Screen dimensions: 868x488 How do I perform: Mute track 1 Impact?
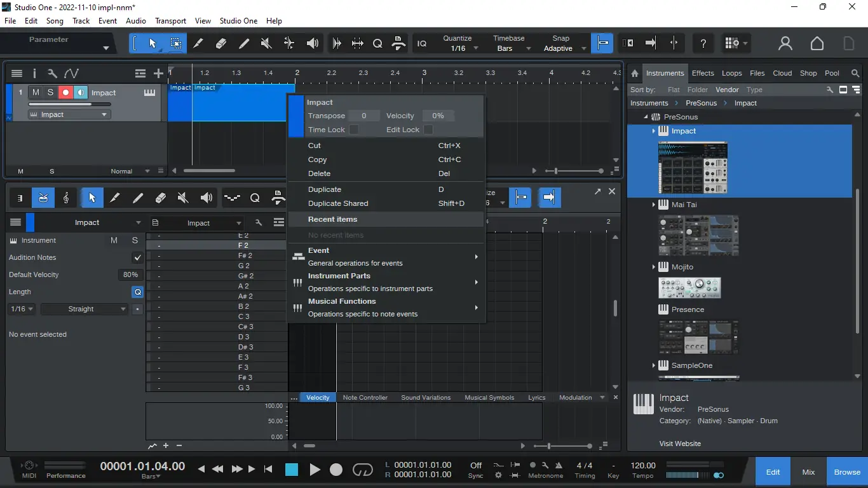(36, 93)
